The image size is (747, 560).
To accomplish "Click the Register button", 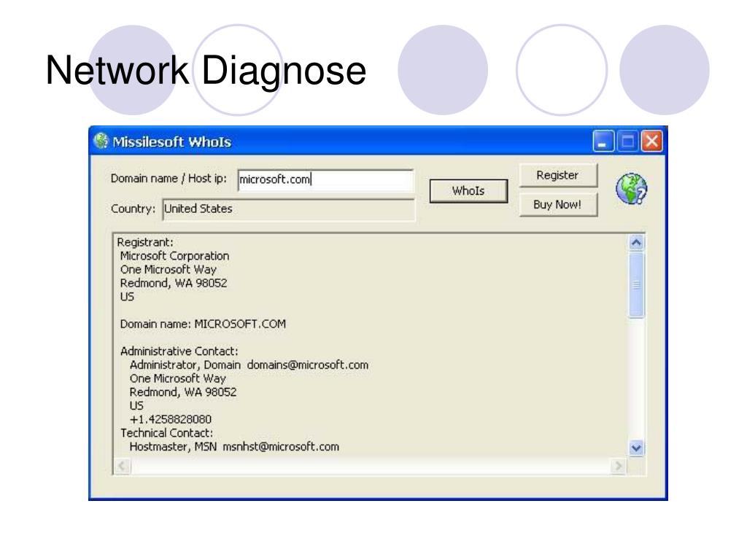I will [x=557, y=175].
